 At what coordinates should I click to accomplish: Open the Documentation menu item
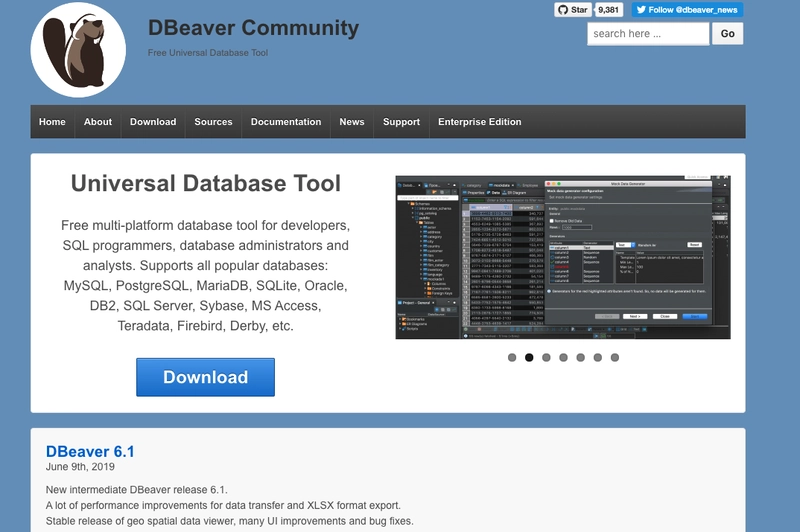click(286, 122)
